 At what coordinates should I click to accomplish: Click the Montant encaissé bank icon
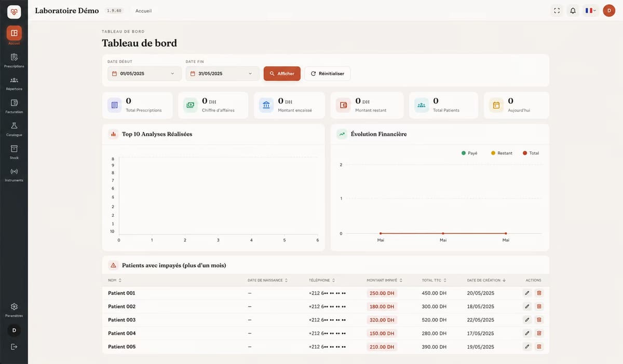click(266, 105)
